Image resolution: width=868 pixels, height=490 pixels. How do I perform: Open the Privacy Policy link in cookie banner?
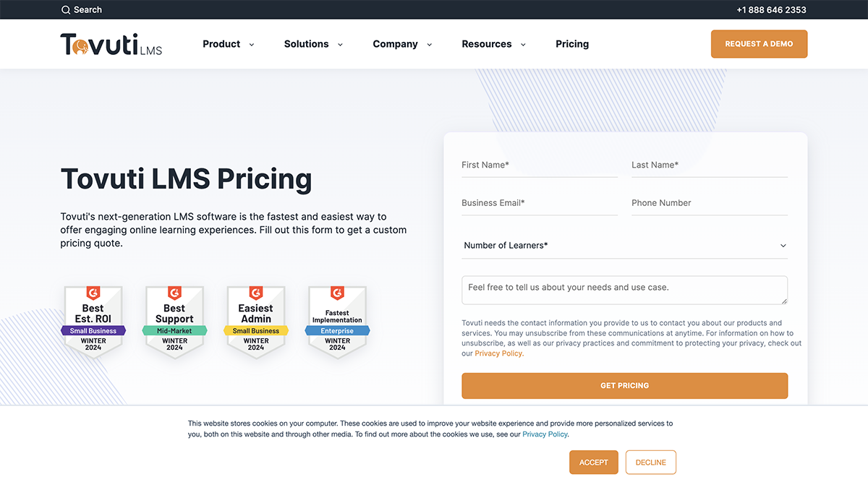(544, 434)
